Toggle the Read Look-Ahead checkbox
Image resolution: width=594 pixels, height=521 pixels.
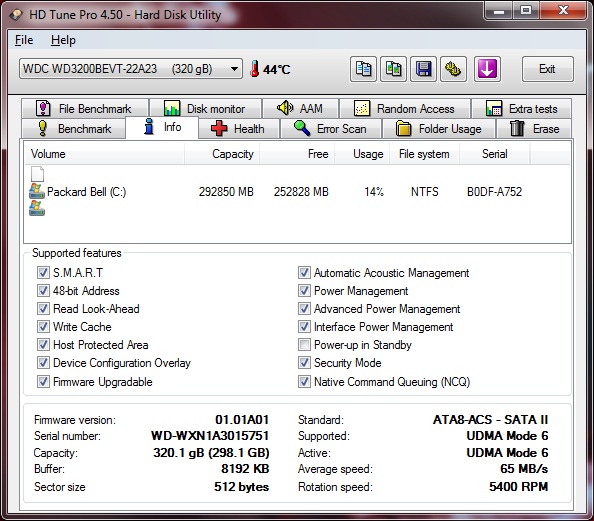[43, 308]
